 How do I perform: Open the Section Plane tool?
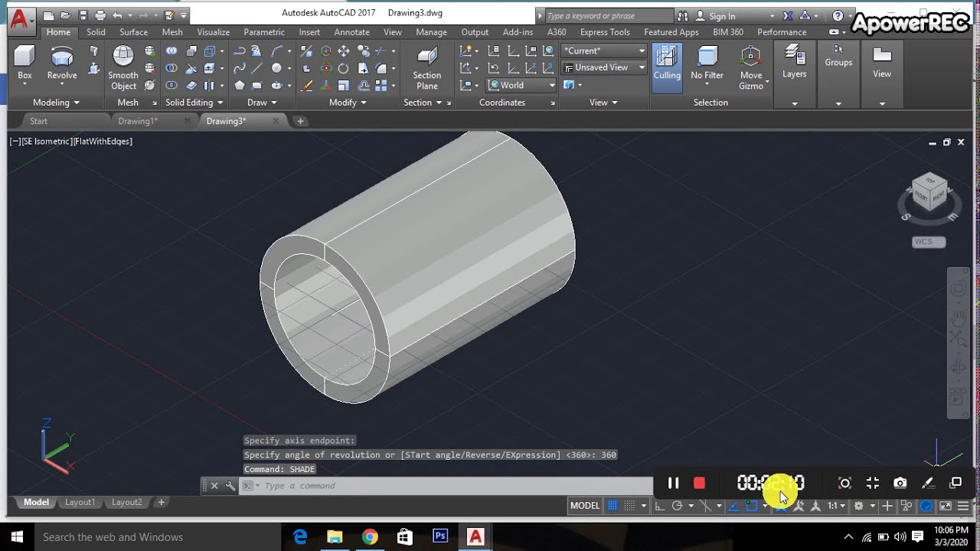426,68
